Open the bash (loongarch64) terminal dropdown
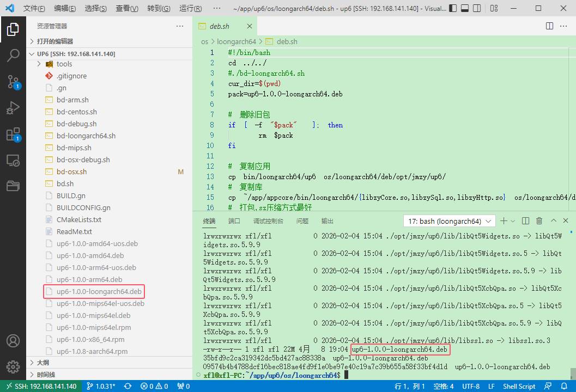This screenshot has height=392, width=576. coord(449,221)
